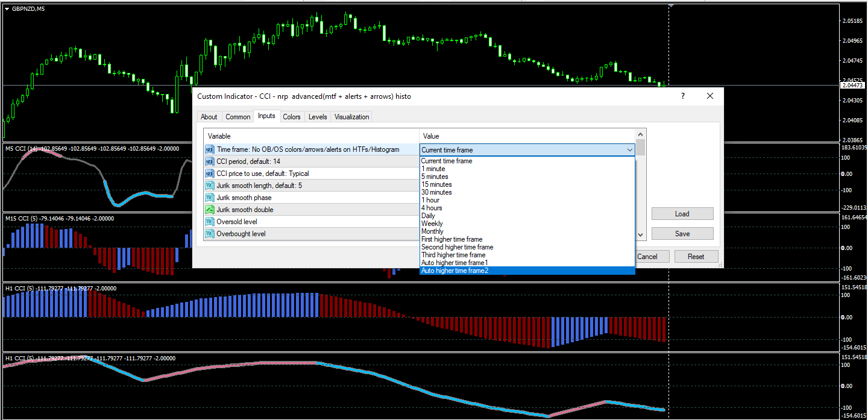Click the Overbought level row icon
This screenshot has width=868, height=420.
[x=210, y=234]
